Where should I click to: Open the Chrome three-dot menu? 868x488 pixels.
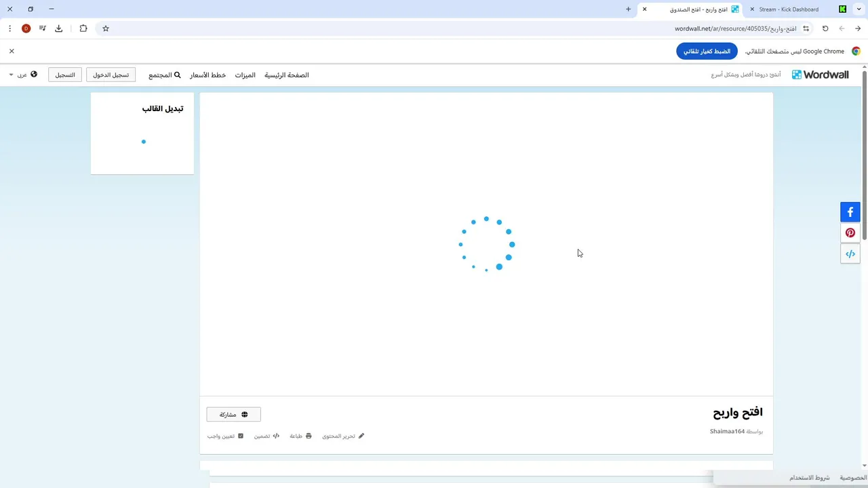(9, 28)
